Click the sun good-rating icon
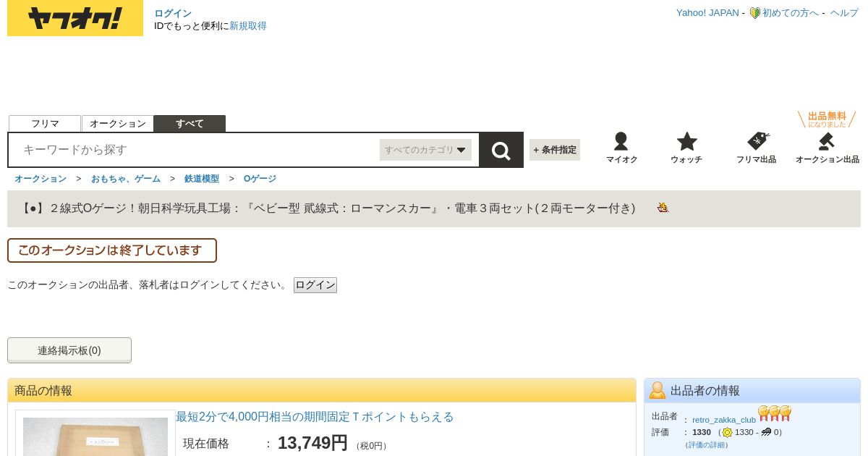Screen dimensions: 868x456 [x=727, y=432]
